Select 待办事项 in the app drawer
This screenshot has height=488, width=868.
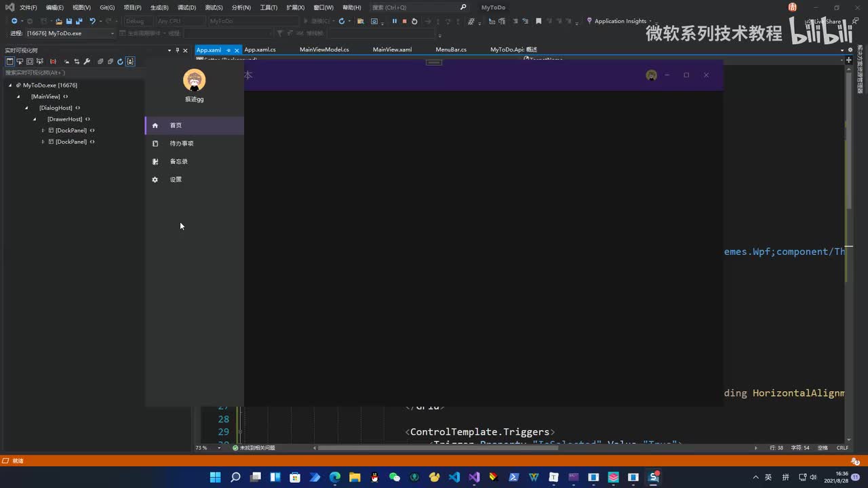point(195,144)
